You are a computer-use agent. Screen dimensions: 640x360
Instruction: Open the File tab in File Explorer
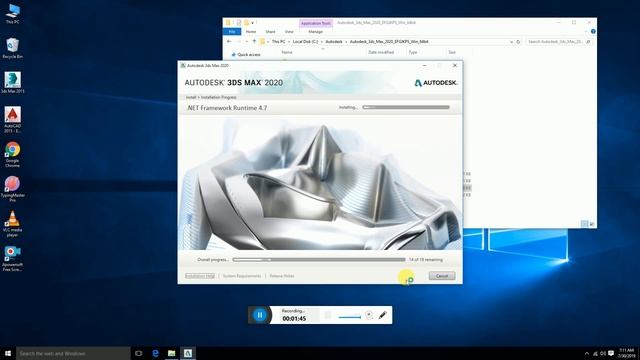point(232,31)
